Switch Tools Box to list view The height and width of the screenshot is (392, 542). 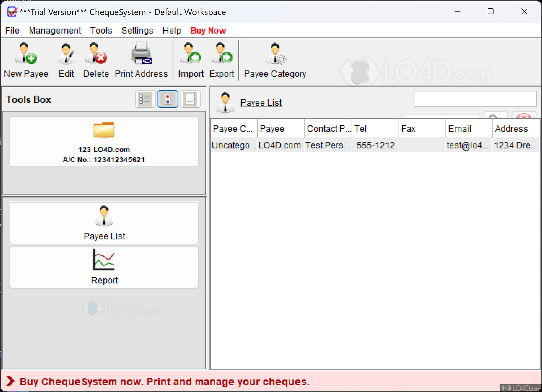pos(145,99)
